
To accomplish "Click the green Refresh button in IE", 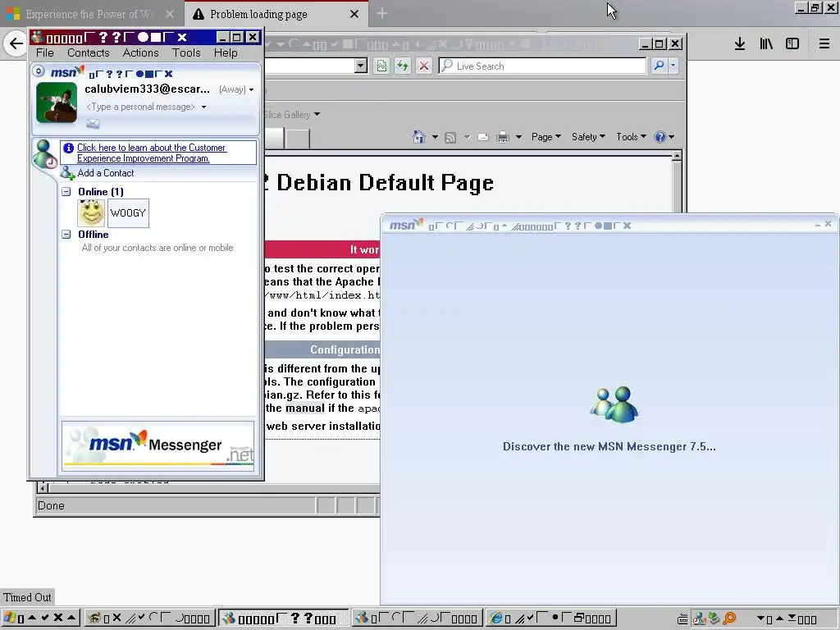I will click(x=402, y=66).
